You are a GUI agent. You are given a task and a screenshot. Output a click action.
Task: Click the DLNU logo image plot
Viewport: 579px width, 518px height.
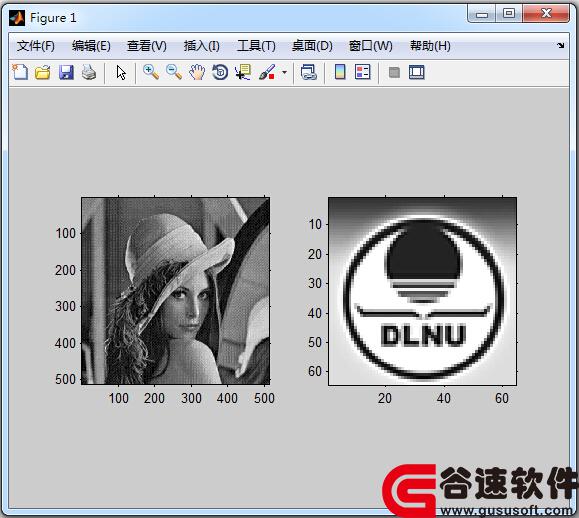(422, 291)
